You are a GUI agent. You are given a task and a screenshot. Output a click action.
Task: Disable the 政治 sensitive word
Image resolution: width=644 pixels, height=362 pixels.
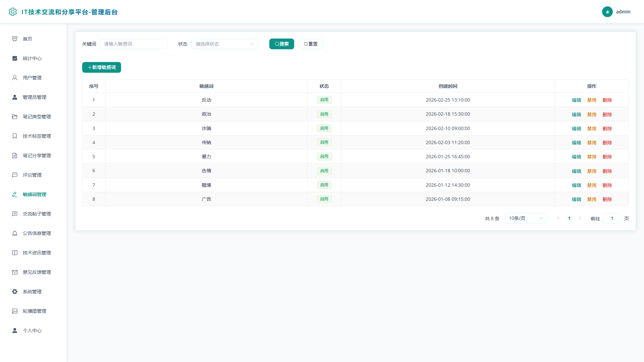point(592,115)
